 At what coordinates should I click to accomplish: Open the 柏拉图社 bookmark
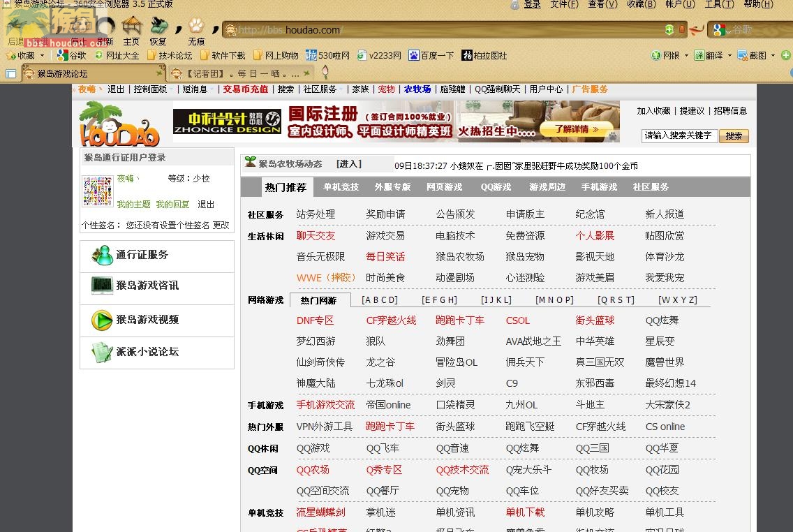point(484,55)
